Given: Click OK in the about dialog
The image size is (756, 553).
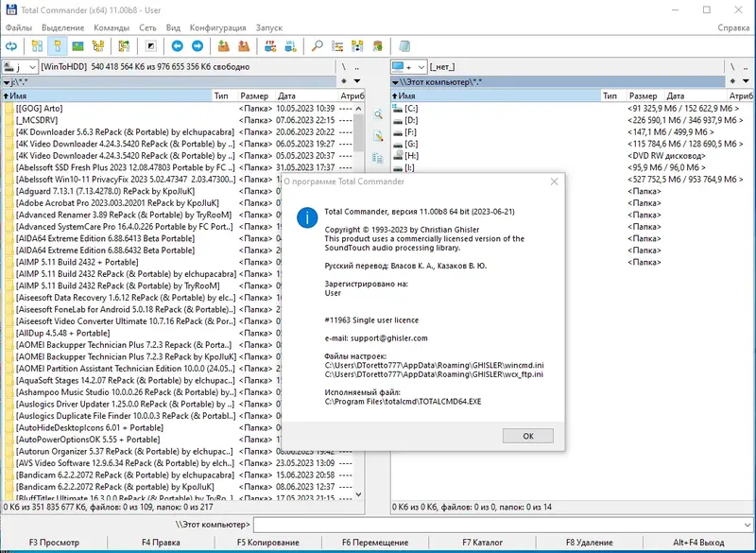Looking at the screenshot, I should click(528, 436).
